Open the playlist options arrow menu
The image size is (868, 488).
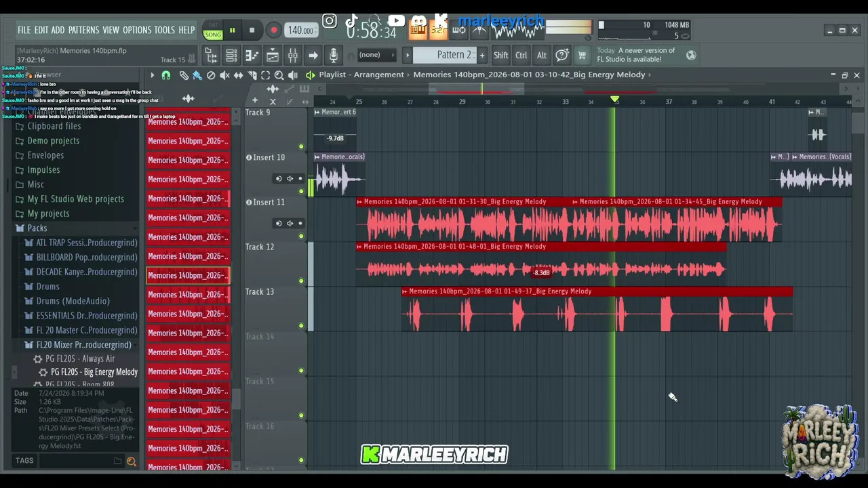[x=152, y=75]
